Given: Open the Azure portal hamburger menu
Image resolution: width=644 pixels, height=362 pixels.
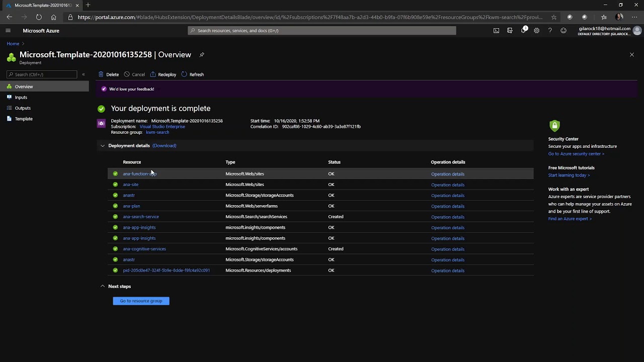Looking at the screenshot, I should point(8,31).
